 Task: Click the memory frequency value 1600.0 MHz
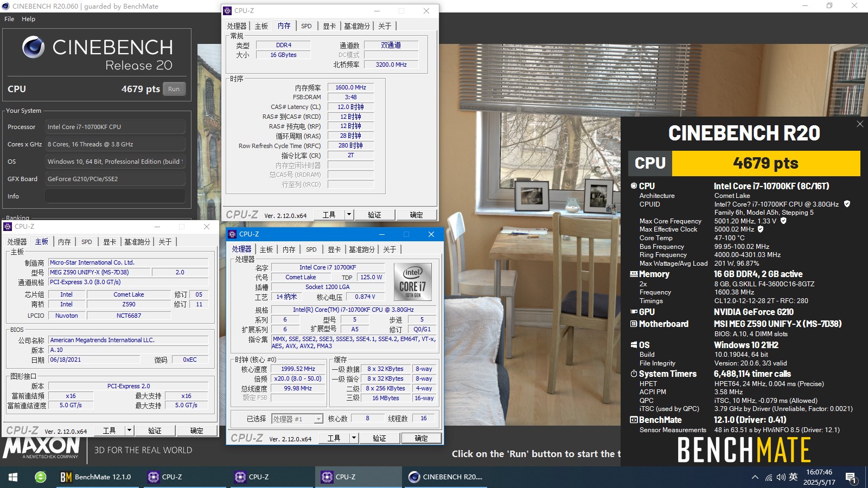(350, 87)
